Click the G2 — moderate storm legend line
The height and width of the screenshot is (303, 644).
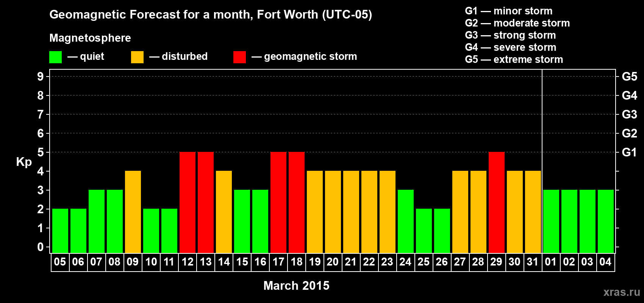(x=517, y=23)
